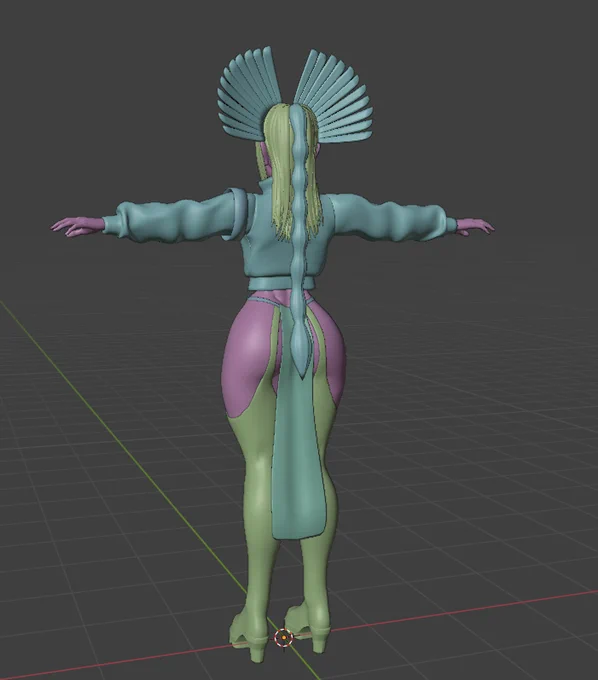Click the 3D cursor between the character's feet

tap(284, 638)
